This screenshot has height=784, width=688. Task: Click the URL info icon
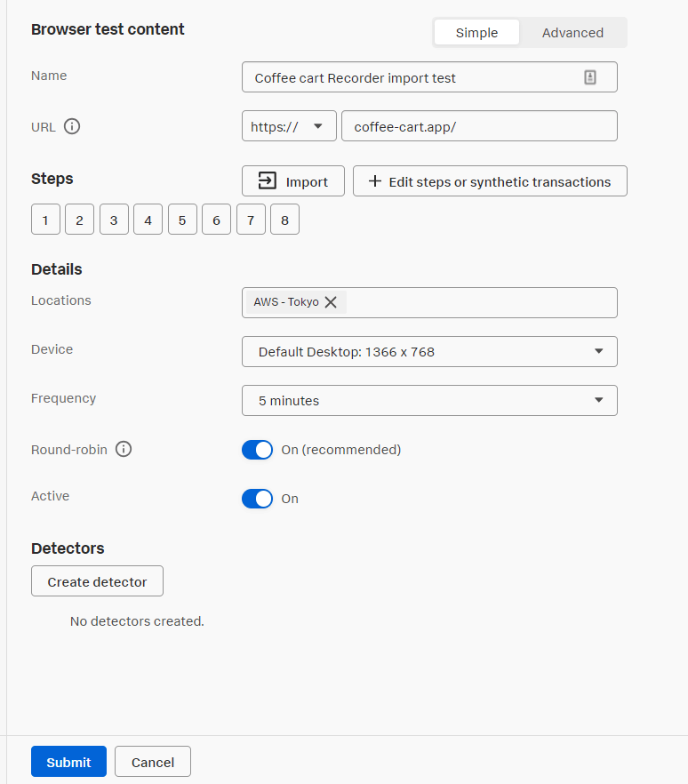[x=72, y=126]
